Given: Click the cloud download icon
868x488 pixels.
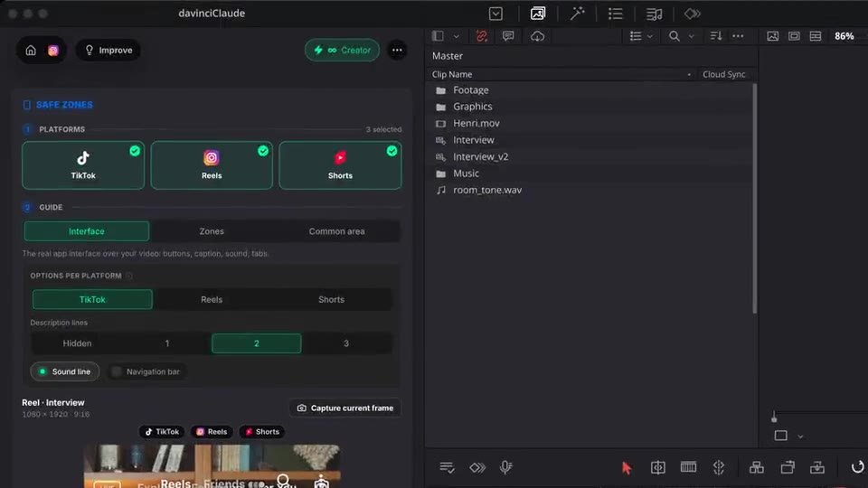Looking at the screenshot, I should click(x=537, y=36).
